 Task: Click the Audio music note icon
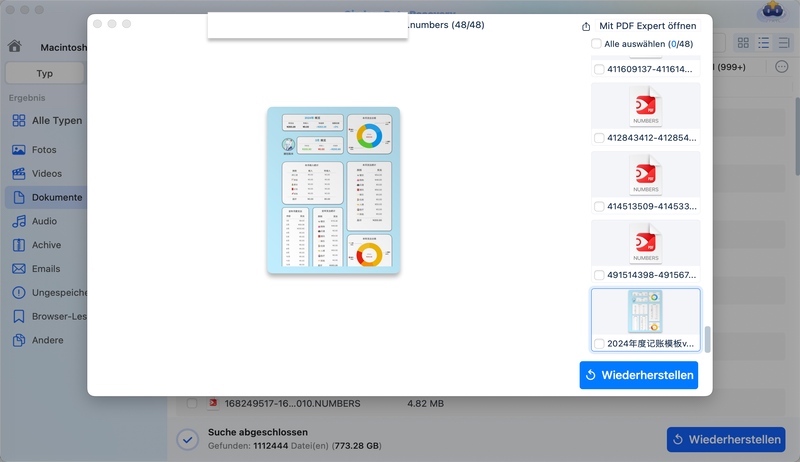tap(19, 221)
